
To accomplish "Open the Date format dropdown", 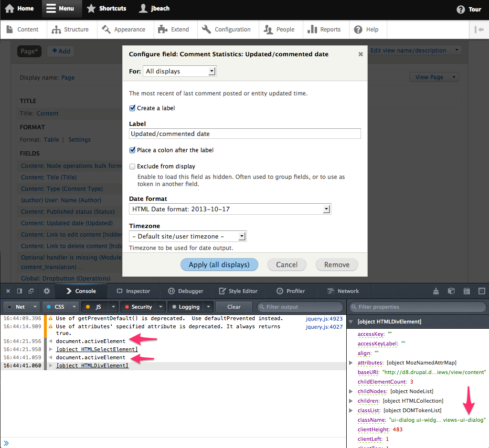I will [x=230, y=209].
